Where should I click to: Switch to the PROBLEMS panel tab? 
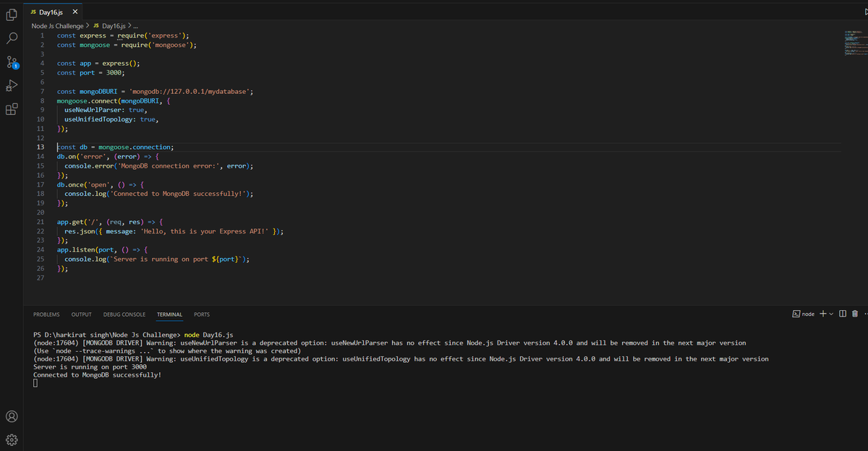[x=46, y=314]
